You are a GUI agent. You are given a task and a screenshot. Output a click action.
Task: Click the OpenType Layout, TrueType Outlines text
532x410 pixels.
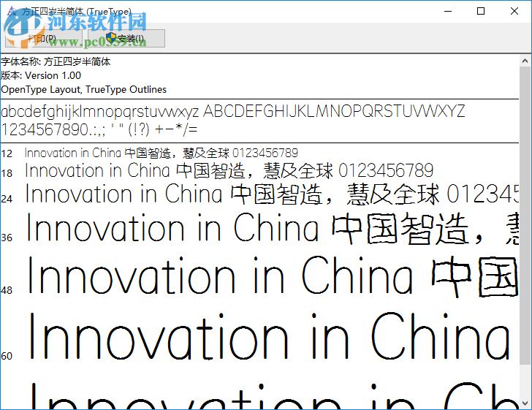coord(84,89)
